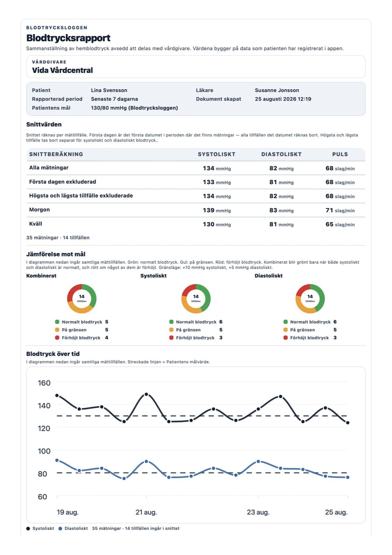The image size is (392, 555).
Task: Click the 19 aug. x-axis date label
Action: pos(68,512)
